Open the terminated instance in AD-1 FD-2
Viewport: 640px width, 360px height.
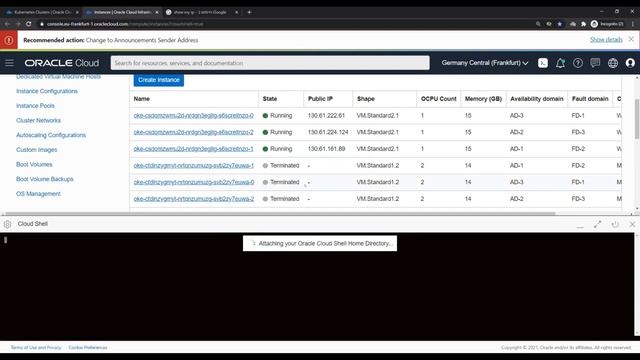coord(193,165)
